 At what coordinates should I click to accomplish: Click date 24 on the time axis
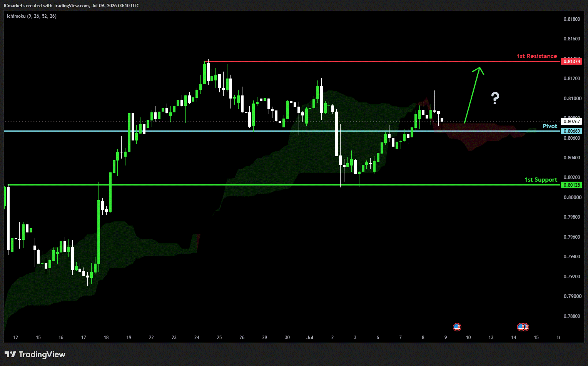197,338
